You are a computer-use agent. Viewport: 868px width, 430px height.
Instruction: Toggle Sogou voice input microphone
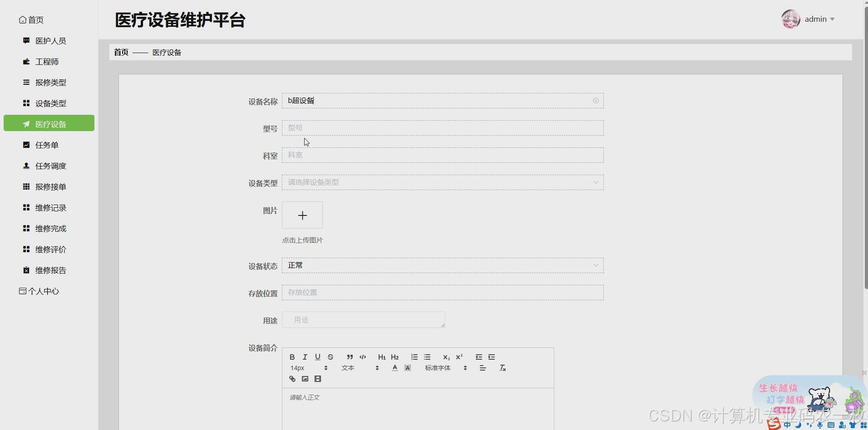click(x=820, y=425)
